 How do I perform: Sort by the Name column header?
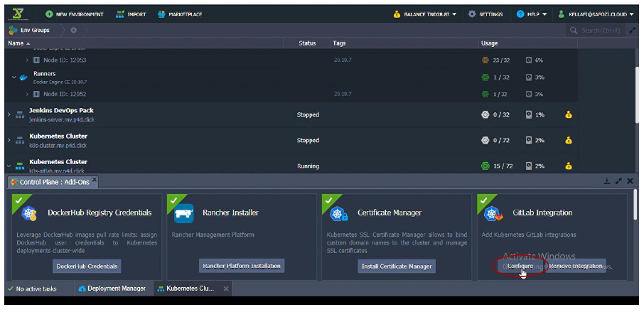click(19, 43)
